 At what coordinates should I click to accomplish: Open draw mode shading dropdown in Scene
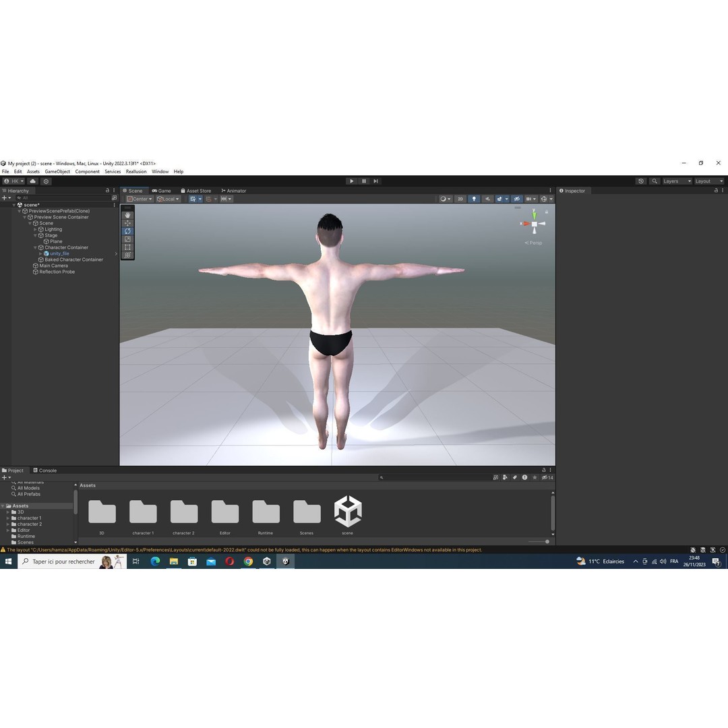pyautogui.click(x=446, y=199)
